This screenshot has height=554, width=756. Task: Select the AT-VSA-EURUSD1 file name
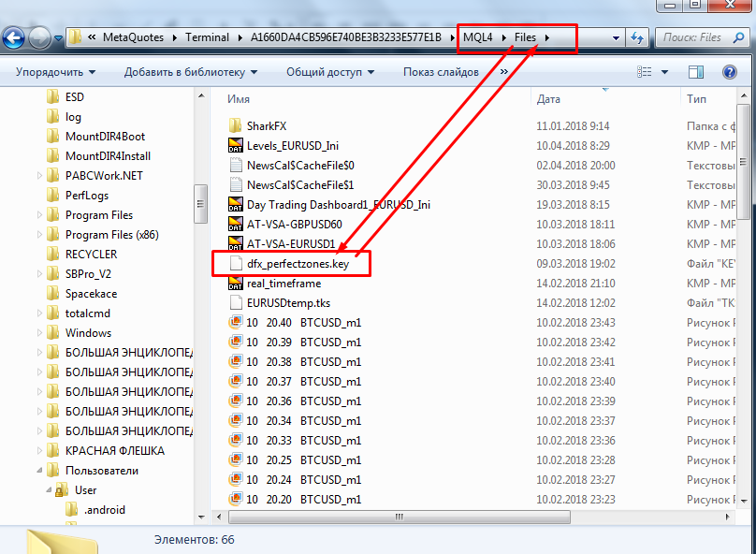coord(291,244)
